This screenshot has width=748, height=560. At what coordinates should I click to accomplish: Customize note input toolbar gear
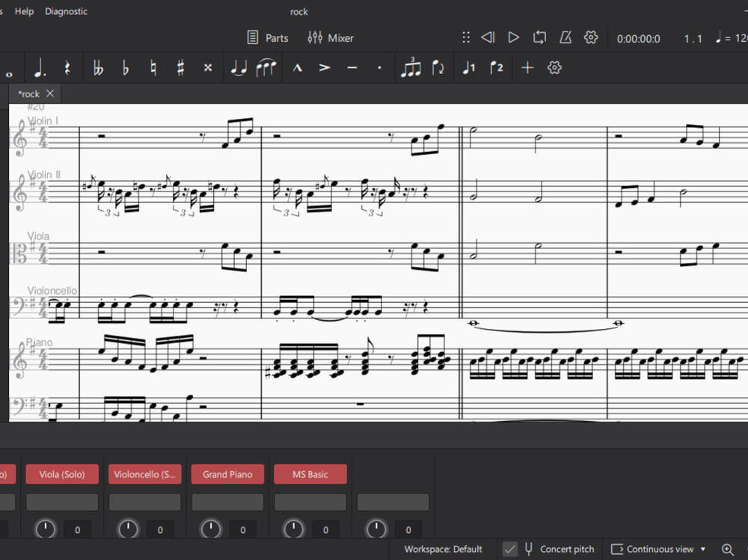click(x=554, y=68)
